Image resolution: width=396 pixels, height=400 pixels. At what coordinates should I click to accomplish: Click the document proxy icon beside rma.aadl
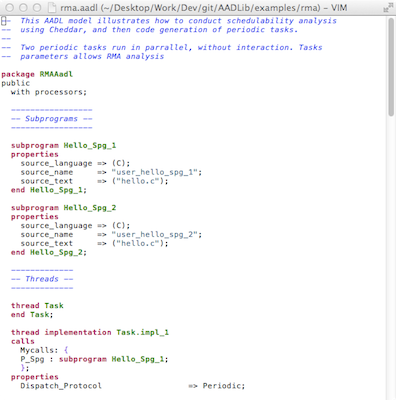point(52,8)
